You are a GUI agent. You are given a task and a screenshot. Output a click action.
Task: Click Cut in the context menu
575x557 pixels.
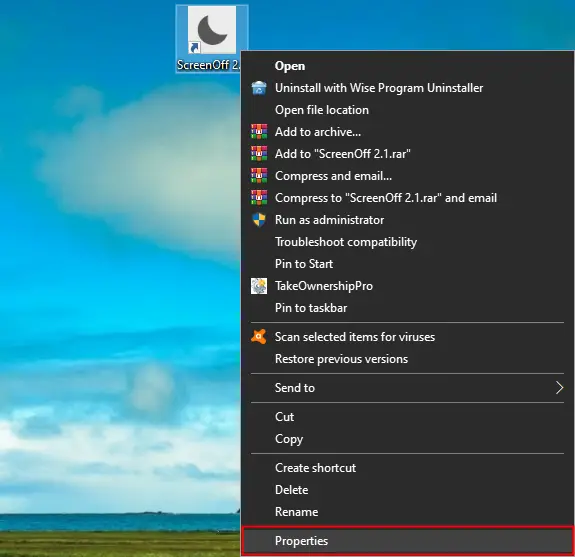coord(407,417)
